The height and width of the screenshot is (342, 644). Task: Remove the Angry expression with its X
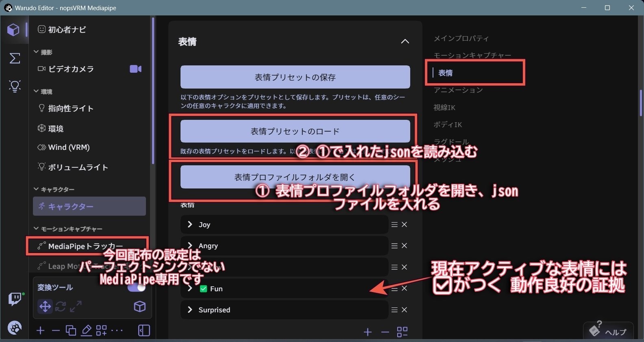(x=405, y=246)
